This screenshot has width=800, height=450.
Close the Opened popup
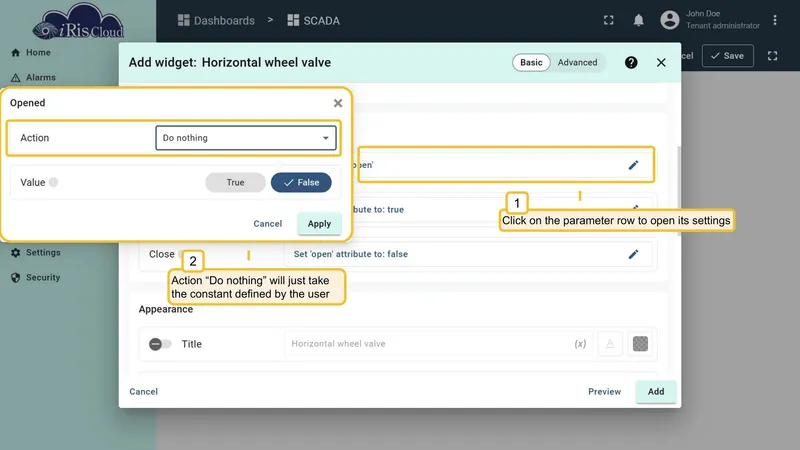point(338,103)
